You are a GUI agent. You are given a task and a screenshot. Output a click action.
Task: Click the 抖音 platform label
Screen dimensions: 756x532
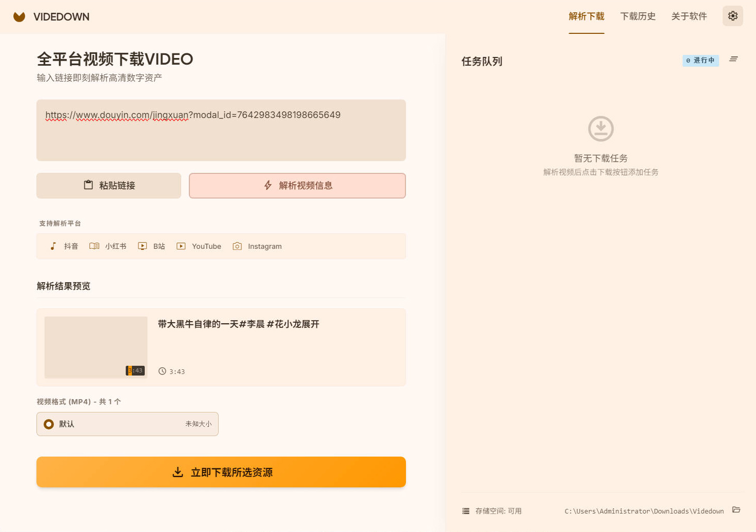point(71,246)
